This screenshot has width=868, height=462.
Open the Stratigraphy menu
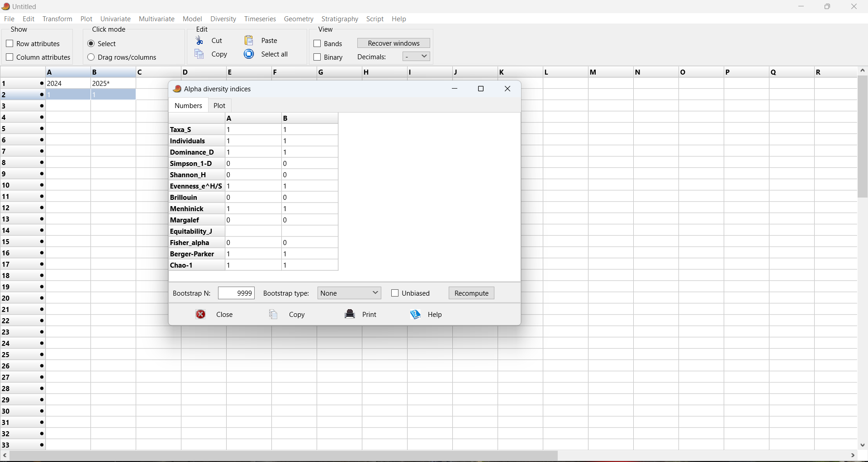pos(340,19)
